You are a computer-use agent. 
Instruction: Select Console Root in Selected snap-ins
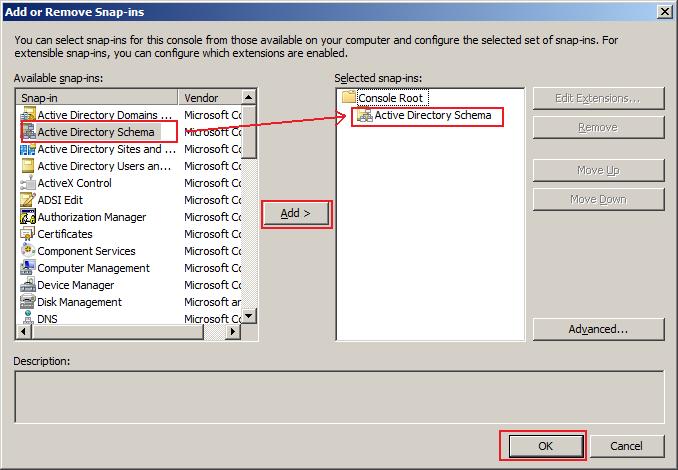pos(390,98)
